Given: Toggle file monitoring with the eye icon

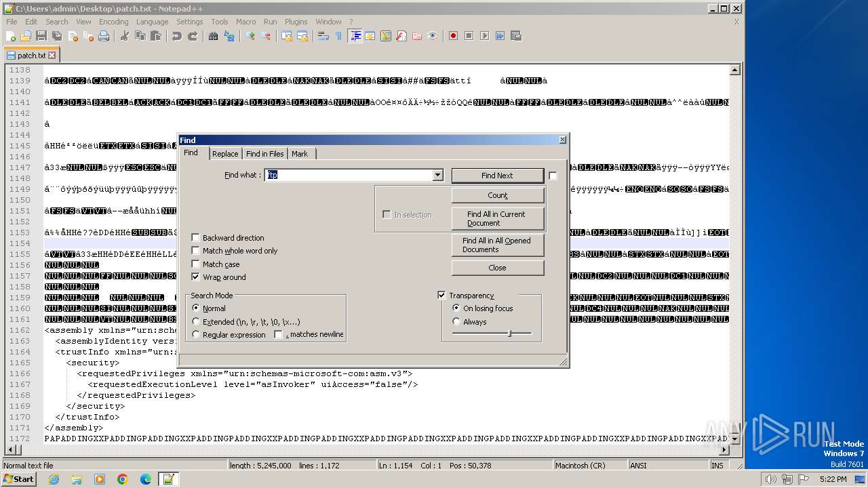Looking at the screenshot, I should tap(432, 36).
